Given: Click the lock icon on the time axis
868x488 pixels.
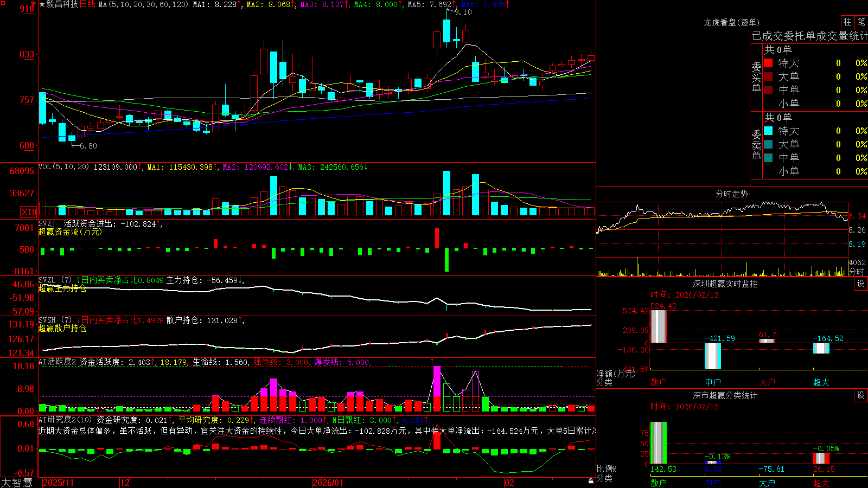Looking at the screenshot, I should point(591,481).
